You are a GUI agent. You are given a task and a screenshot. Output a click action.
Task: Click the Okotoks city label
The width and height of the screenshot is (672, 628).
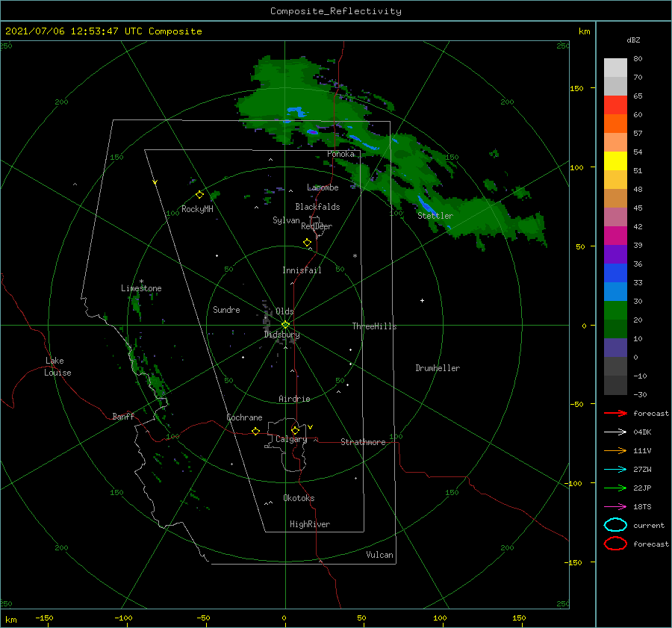[x=299, y=498]
